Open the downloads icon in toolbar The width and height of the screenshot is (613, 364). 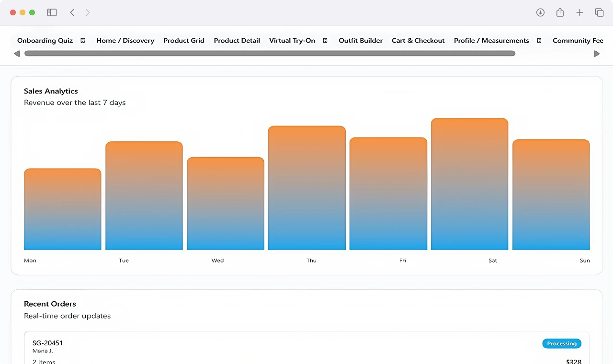tap(540, 12)
